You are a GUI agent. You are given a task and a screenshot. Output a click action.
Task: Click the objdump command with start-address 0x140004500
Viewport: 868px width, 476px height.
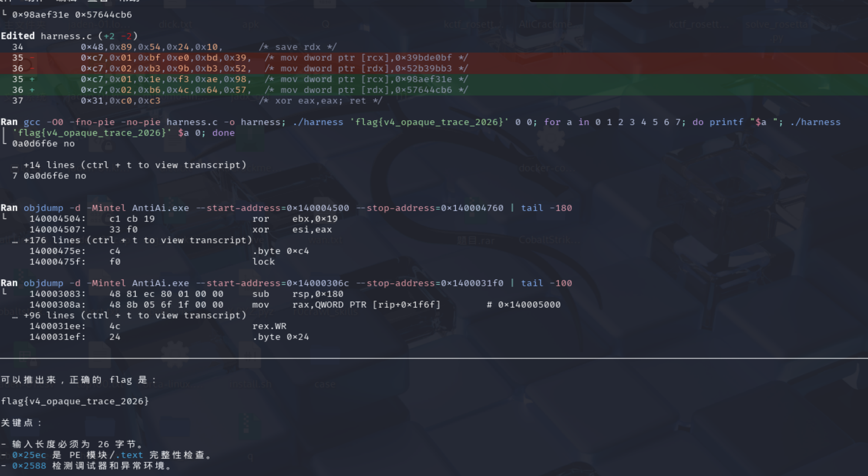pos(286,208)
